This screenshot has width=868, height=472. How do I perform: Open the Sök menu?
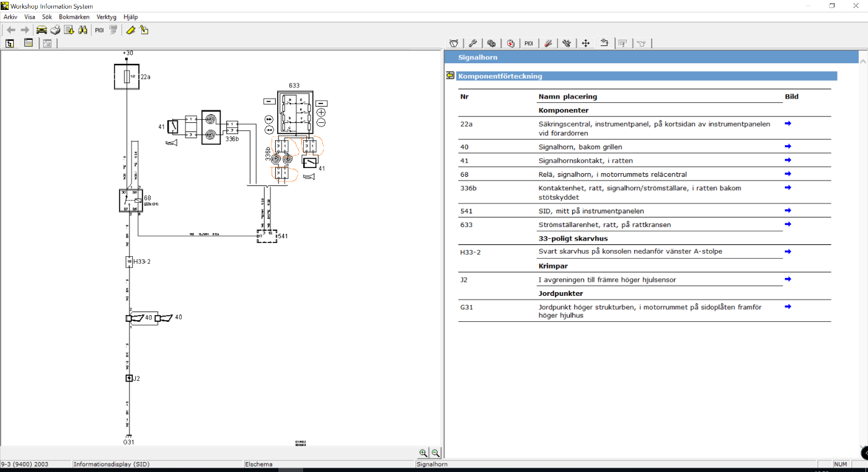pyautogui.click(x=47, y=17)
